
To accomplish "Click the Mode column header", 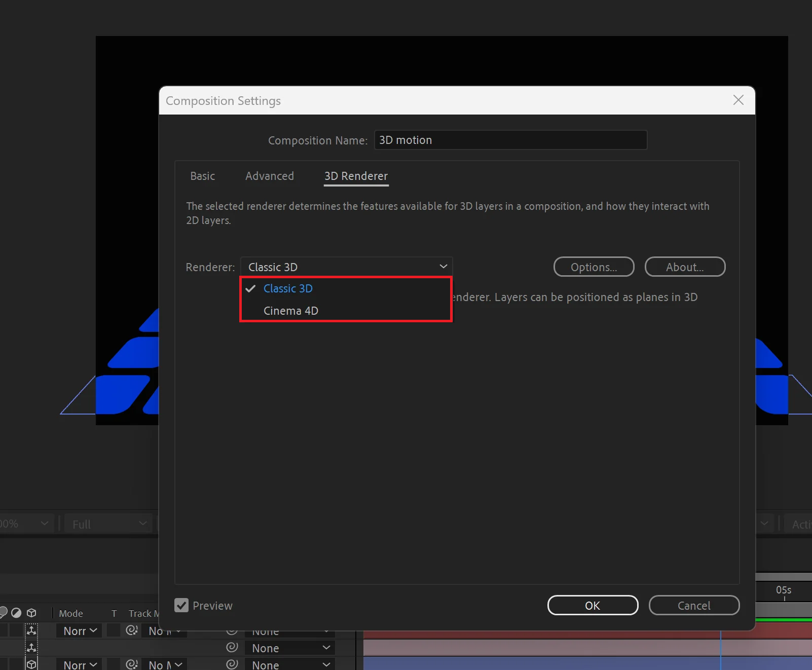I will pos(71,613).
